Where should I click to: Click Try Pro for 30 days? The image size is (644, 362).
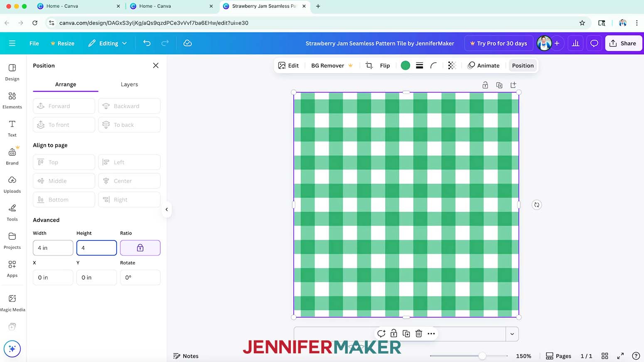pyautogui.click(x=498, y=43)
